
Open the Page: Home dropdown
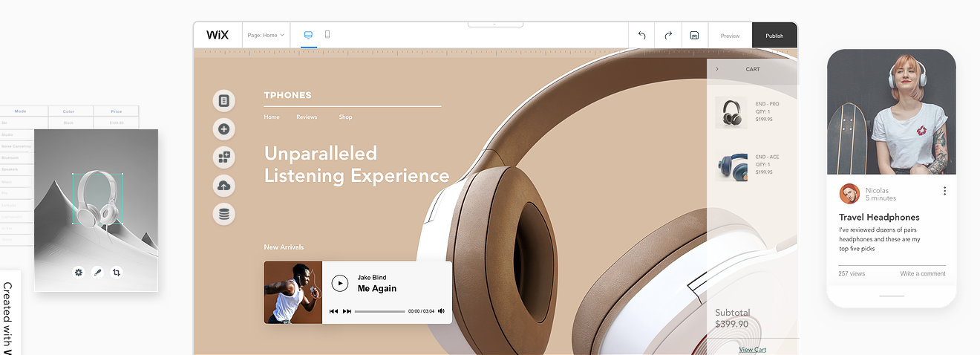(x=266, y=35)
